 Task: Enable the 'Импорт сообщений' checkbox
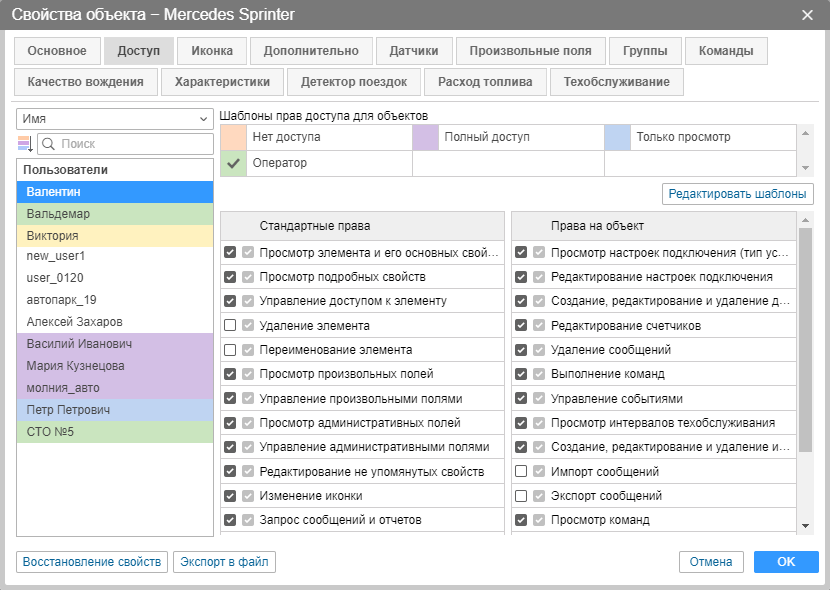521,471
